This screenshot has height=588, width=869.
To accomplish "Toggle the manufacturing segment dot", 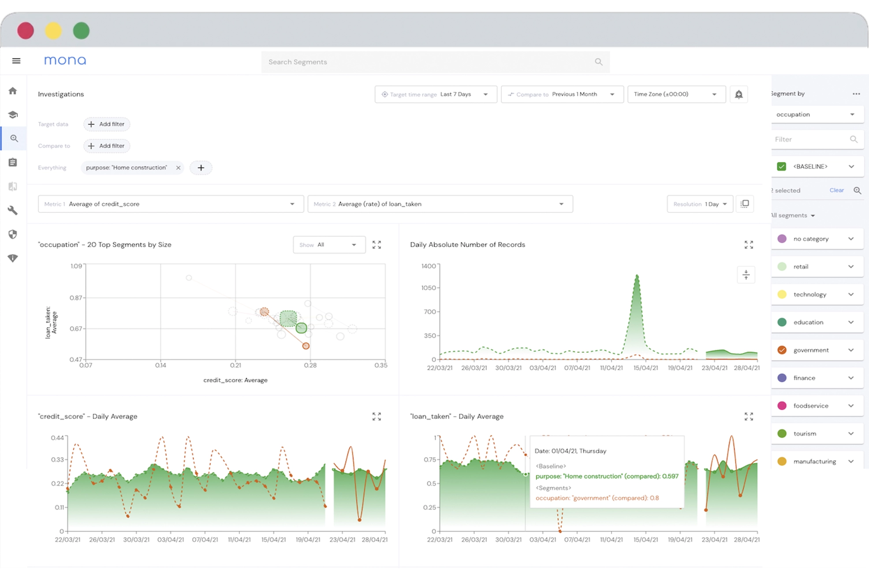I will pyautogui.click(x=782, y=461).
